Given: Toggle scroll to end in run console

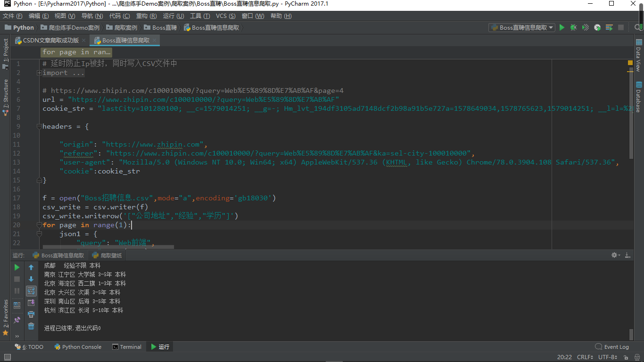Looking at the screenshot, I should [31, 303].
